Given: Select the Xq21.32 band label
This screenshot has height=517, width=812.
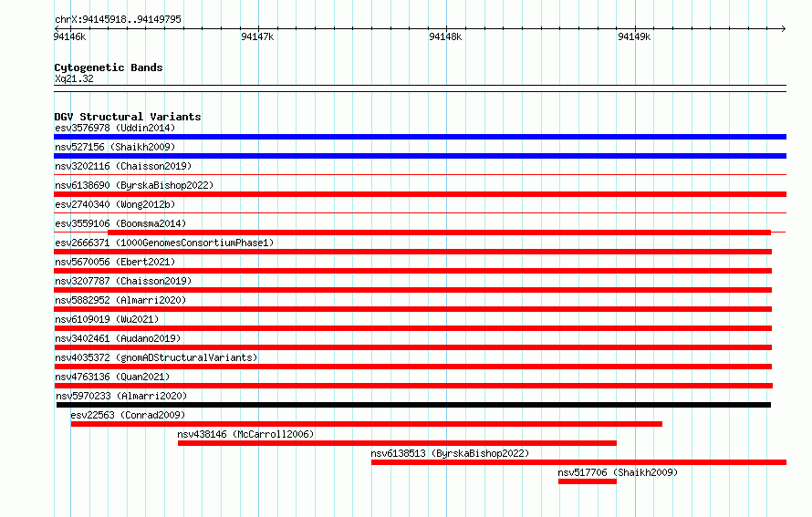Looking at the screenshot, I should click(74, 78).
